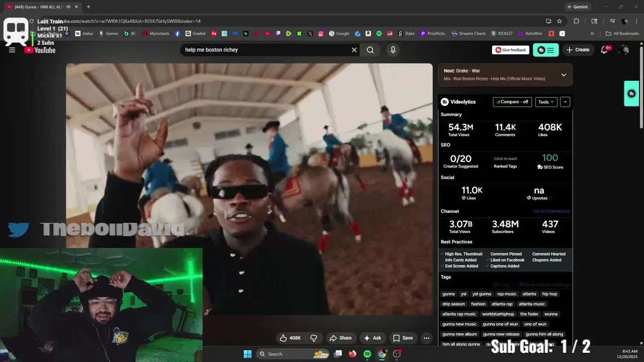Click the SEO Score value 100
This screenshot has width=644, height=362.
pos(550,158)
